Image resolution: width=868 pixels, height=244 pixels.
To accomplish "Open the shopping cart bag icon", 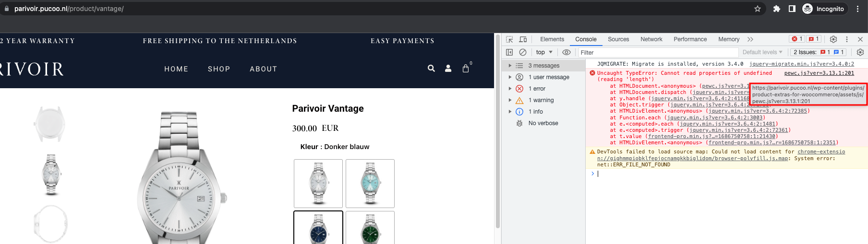I will coord(466,69).
